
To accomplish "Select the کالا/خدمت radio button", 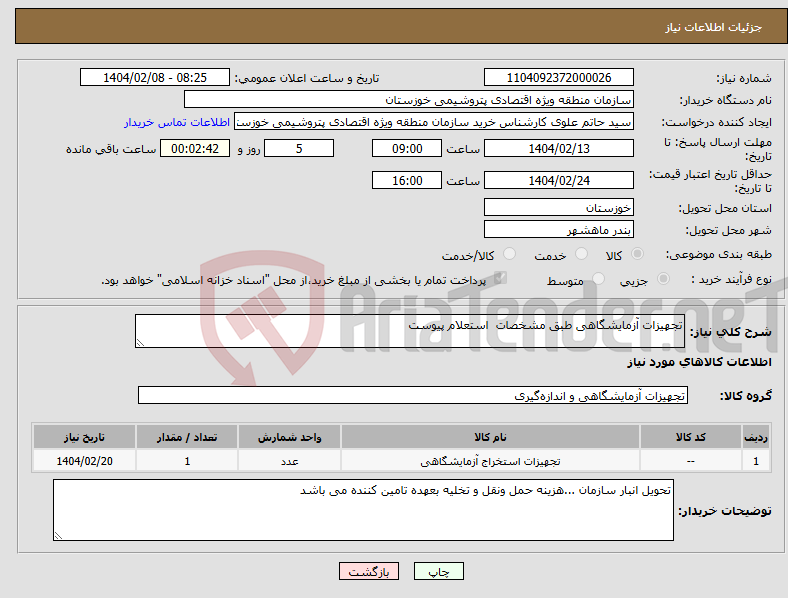I will tap(510, 254).
